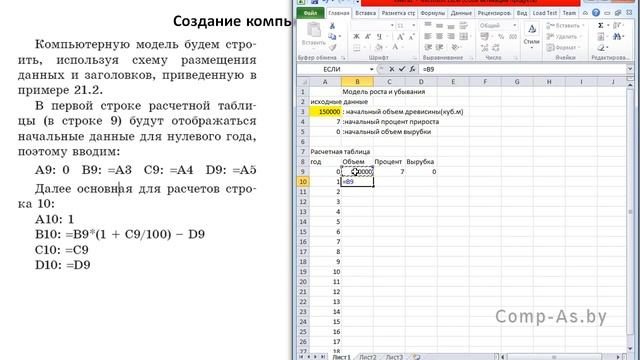
Task: Click Merge and center icon
Action: [464, 37]
